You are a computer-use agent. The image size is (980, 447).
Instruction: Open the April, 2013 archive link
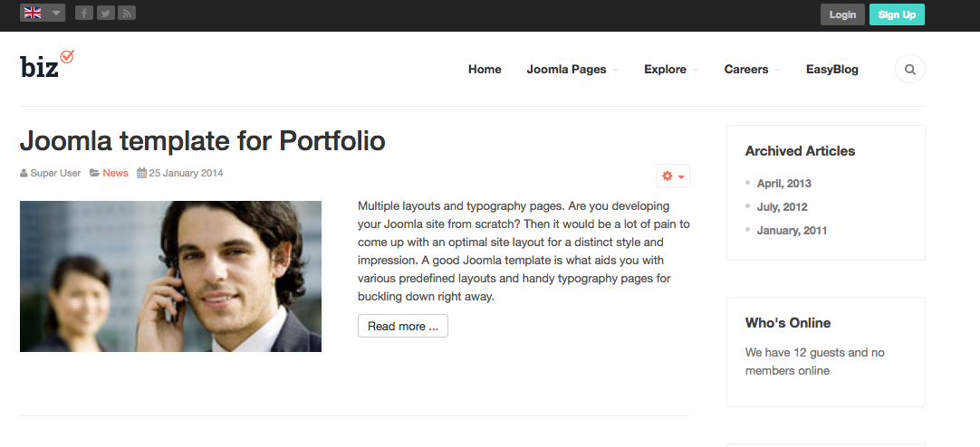click(x=783, y=183)
